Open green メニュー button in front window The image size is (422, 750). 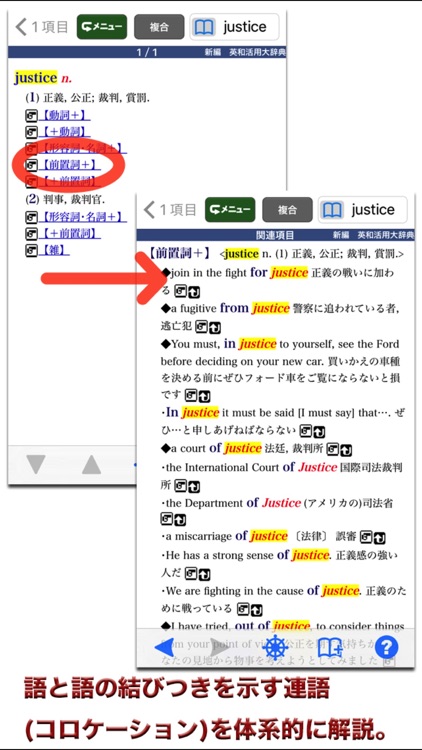[x=230, y=210]
